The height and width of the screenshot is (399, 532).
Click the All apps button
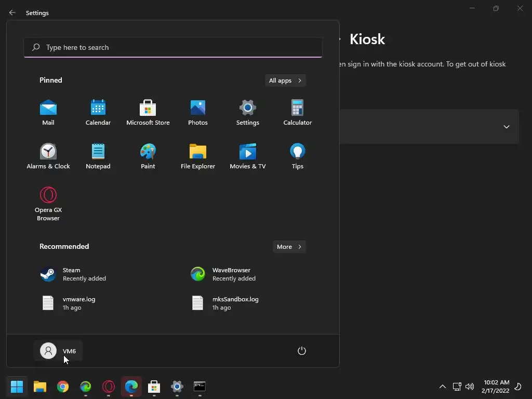(x=285, y=81)
